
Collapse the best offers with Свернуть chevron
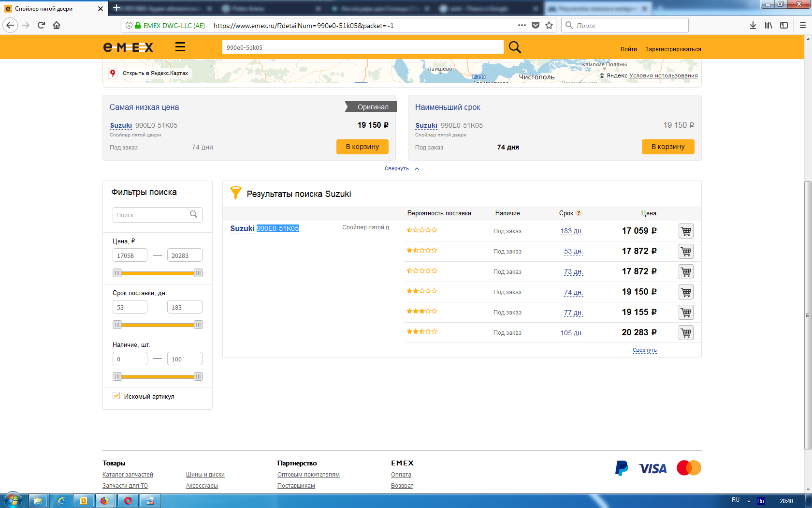pyautogui.click(x=417, y=169)
